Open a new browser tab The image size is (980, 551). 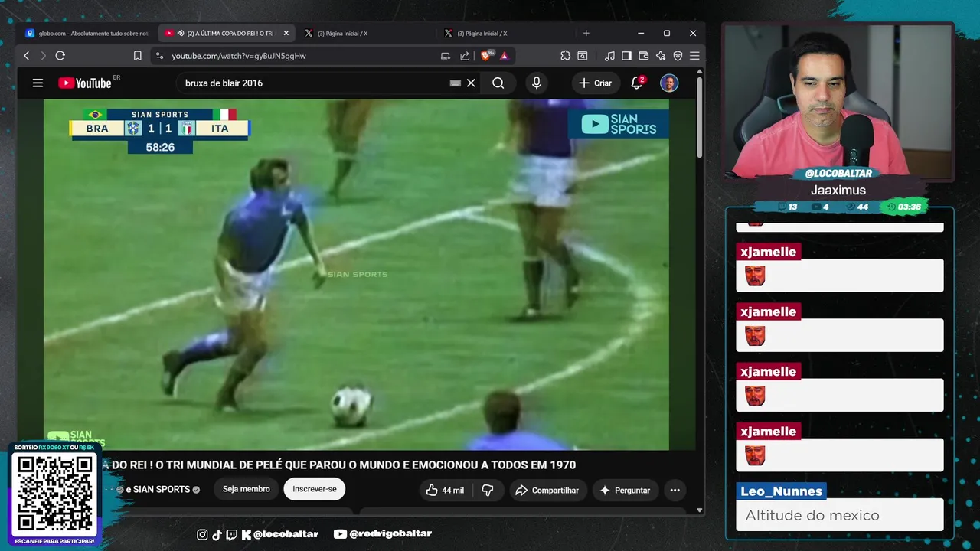[586, 33]
